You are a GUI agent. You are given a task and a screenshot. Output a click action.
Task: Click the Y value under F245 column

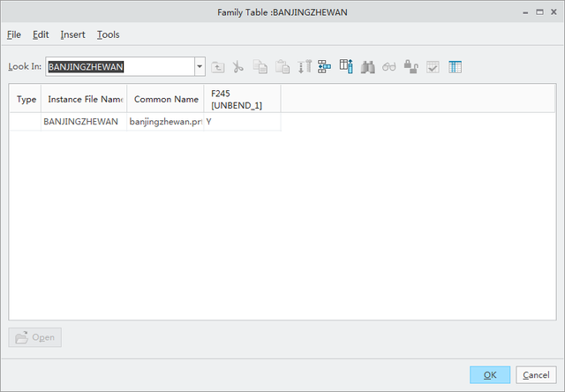pyautogui.click(x=243, y=122)
